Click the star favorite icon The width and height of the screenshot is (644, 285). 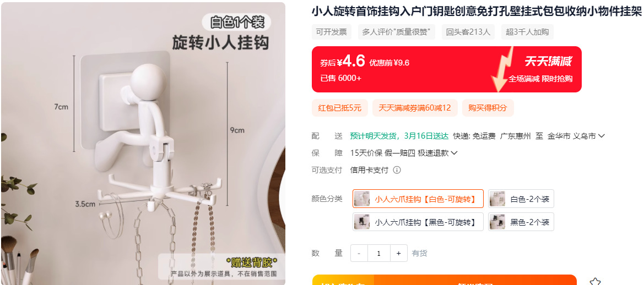[595, 281]
